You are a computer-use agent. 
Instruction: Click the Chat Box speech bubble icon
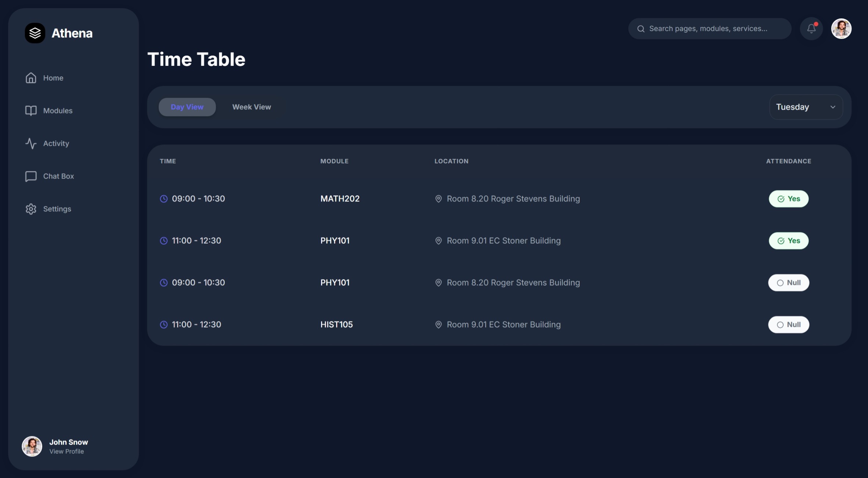[31, 176]
